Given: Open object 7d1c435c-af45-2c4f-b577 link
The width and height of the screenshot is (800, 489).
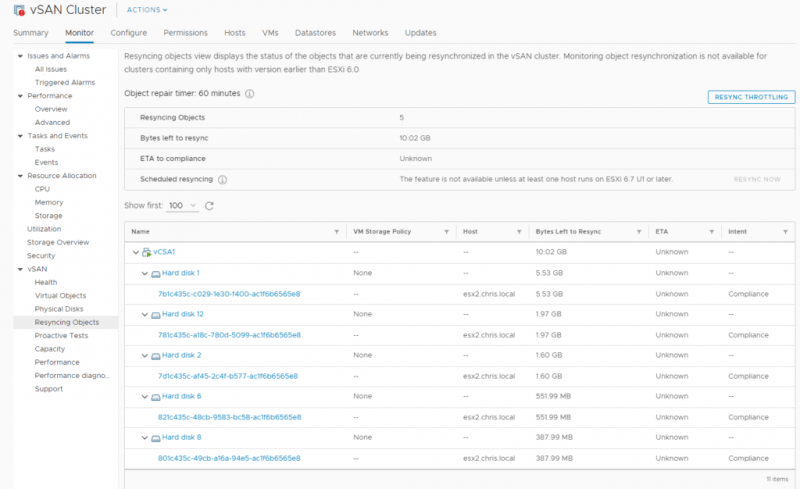Looking at the screenshot, I should [228, 376].
